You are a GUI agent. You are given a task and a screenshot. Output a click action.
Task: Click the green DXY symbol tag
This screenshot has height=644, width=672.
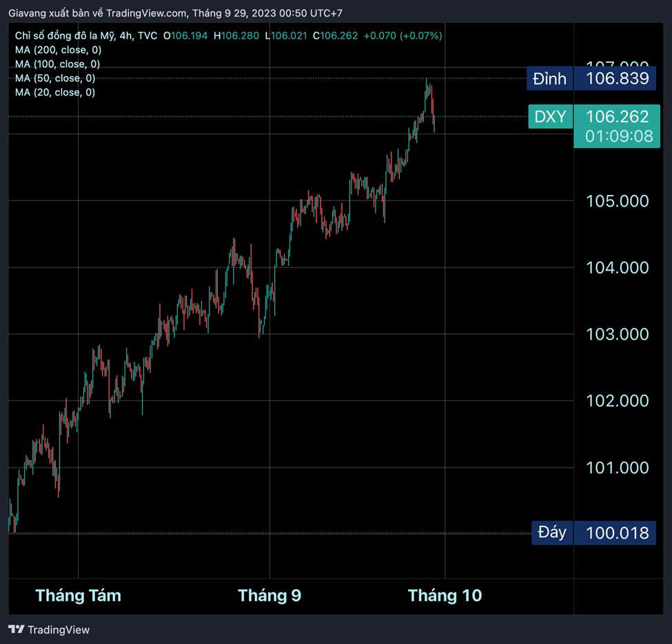pos(550,117)
